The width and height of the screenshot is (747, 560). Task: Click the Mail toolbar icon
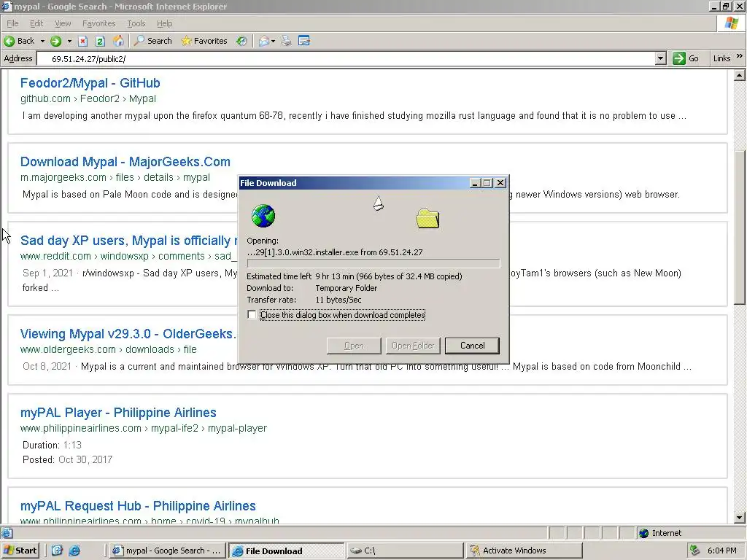click(x=264, y=41)
